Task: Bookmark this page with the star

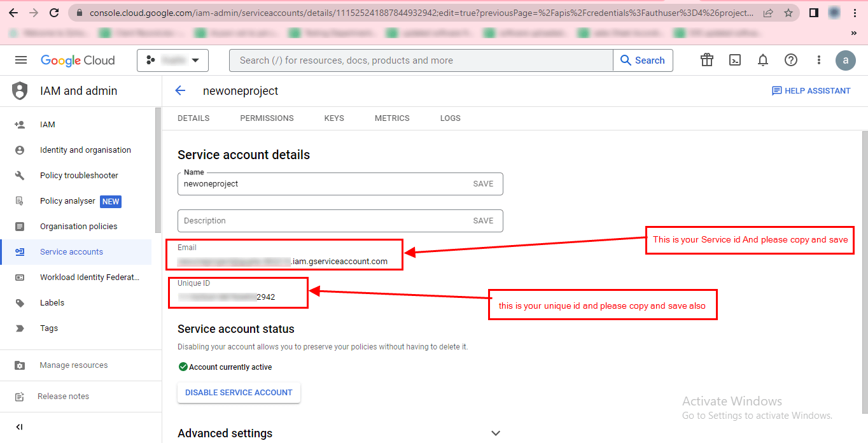Action: click(x=788, y=13)
